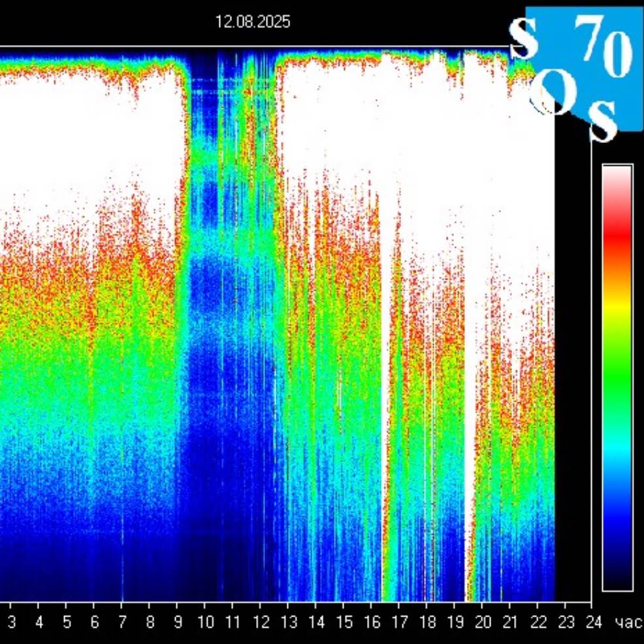644x644 pixels.
Task: Jump to hour 12 on the axis
Action: click(x=261, y=622)
